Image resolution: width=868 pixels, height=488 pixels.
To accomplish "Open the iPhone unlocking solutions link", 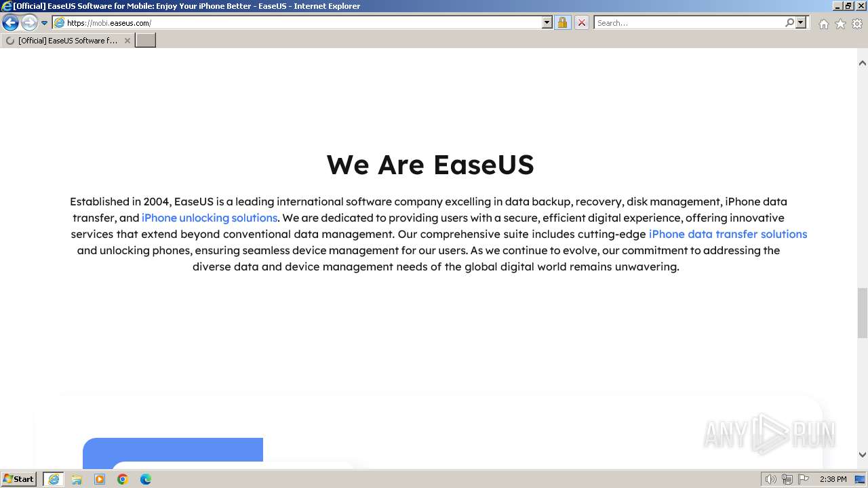I will pos(210,218).
